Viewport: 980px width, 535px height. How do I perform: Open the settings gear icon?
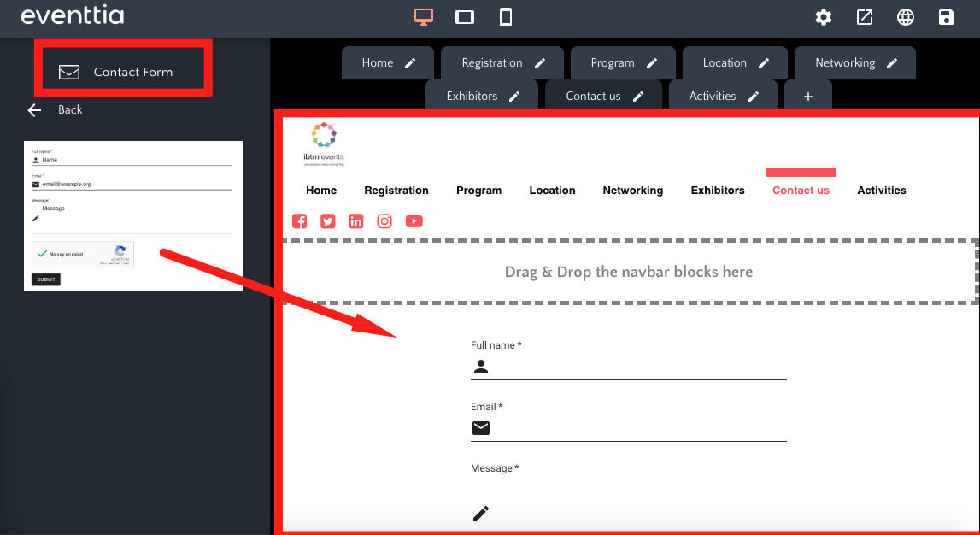[823, 17]
